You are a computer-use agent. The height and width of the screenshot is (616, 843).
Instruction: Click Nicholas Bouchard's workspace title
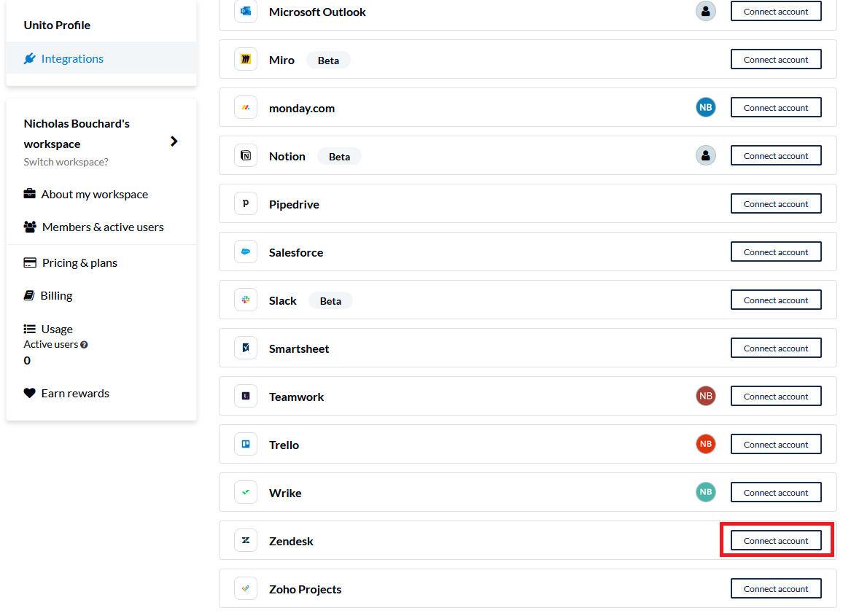pyautogui.click(x=77, y=134)
